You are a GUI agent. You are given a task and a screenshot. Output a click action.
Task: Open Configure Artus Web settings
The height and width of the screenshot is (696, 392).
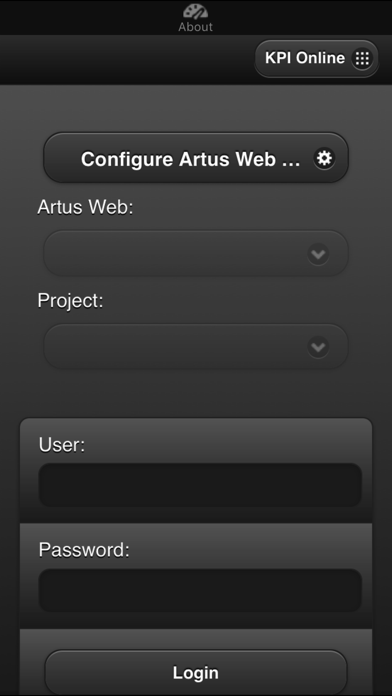pos(196,158)
